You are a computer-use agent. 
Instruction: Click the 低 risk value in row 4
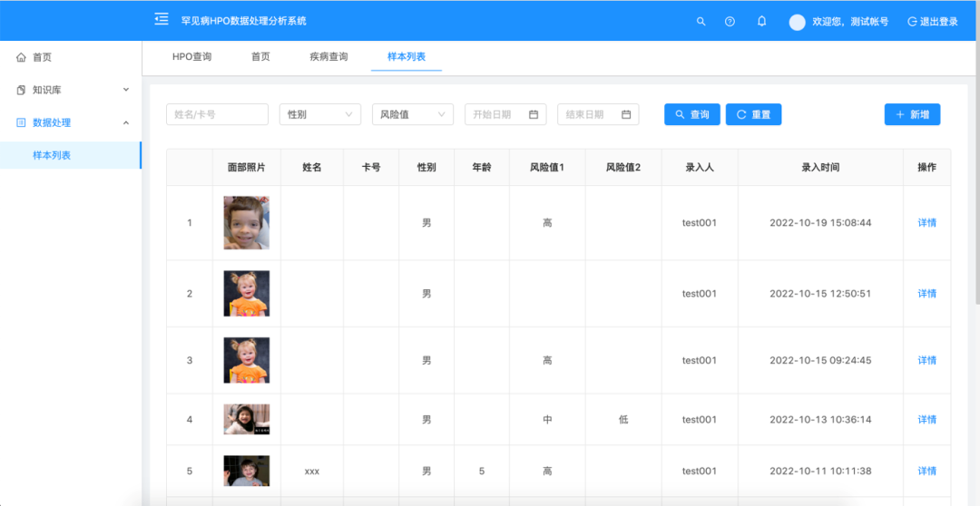[x=623, y=419]
